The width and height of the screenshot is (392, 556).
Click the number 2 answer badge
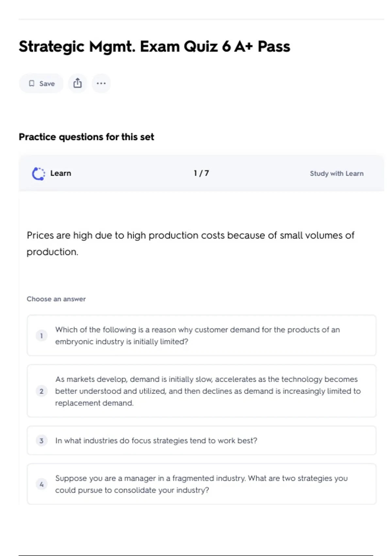pos(41,391)
